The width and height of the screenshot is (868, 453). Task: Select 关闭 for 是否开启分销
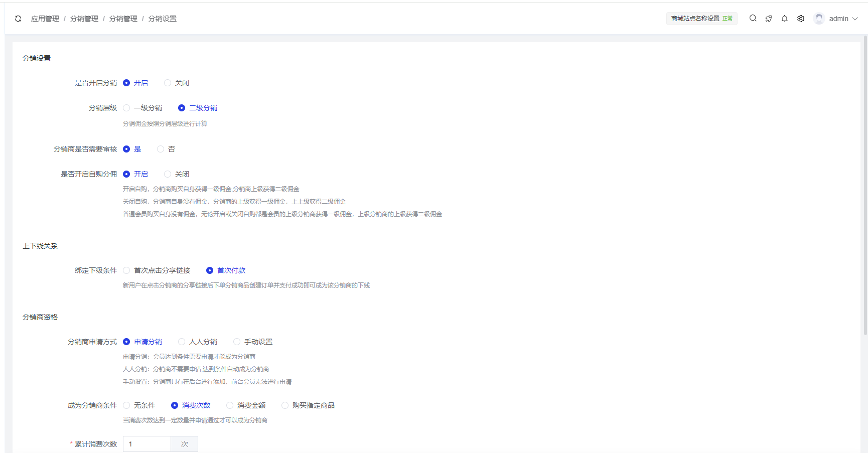pos(177,83)
